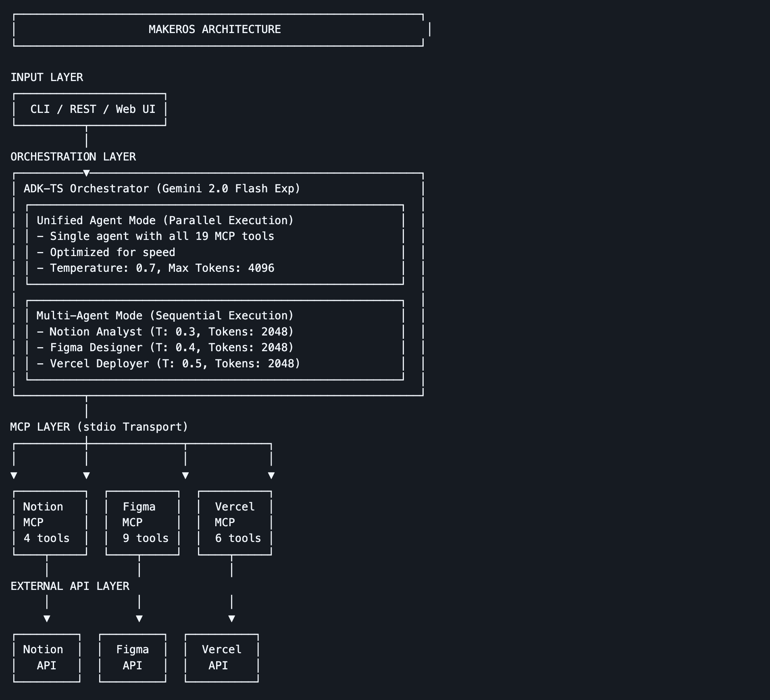Click ADK-TS Orchestrator (Gemini 2.0 Flash Exp) line
This screenshot has width=770, height=700.
point(162,189)
